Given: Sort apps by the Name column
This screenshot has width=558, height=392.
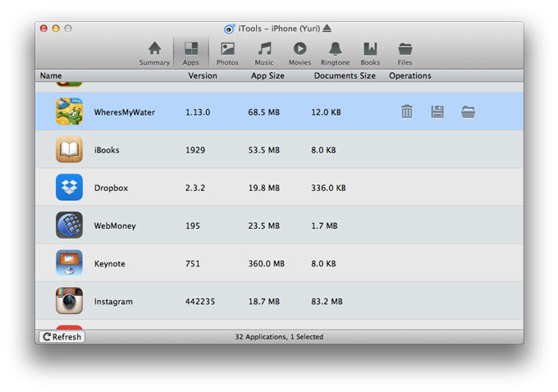Looking at the screenshot, I should (51, 75).
